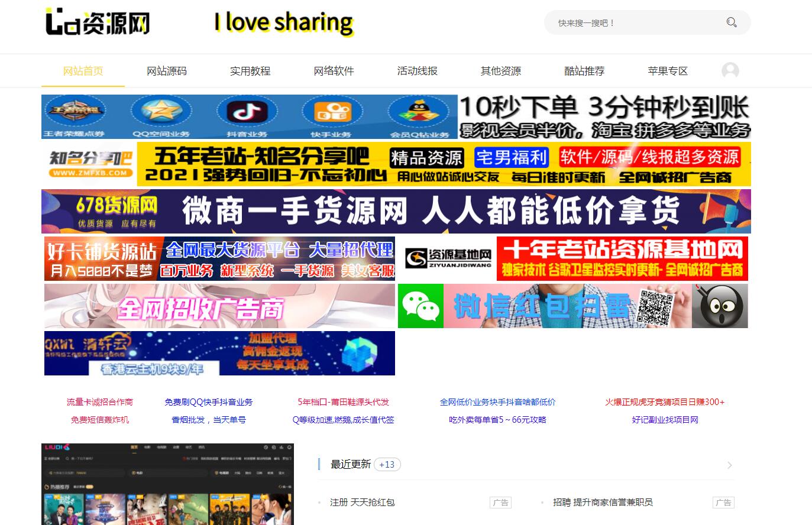Click the 清轩云 香港云主机 banner
Image resolution: width=812 pixels, height=525 pixels.
click(x=219, y=353)
